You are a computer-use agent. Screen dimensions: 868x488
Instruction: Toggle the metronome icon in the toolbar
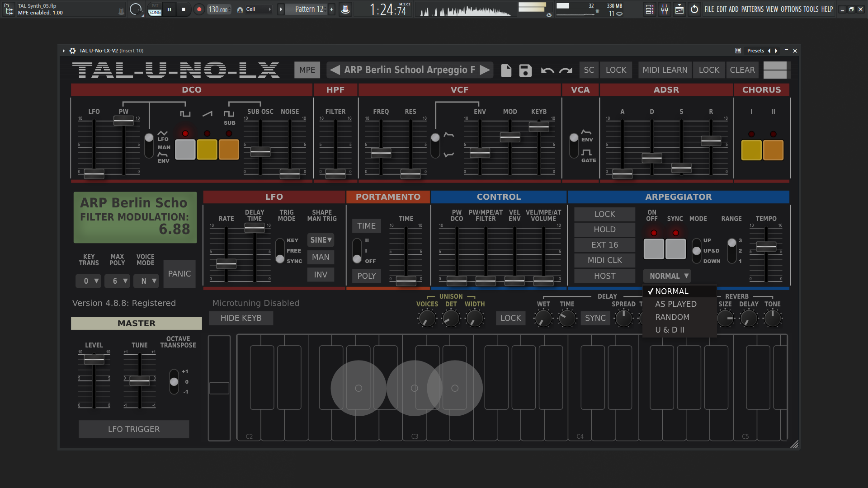pyautogui.click(x=345, y=9)
